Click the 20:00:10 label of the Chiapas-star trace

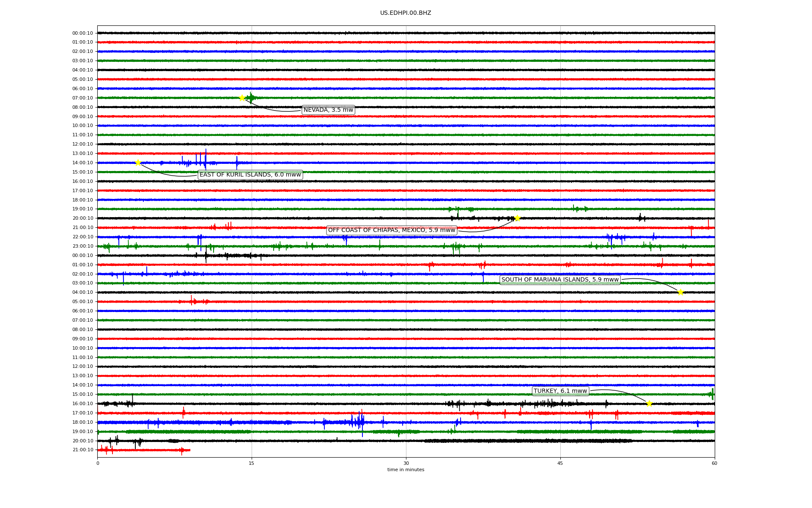82,218
